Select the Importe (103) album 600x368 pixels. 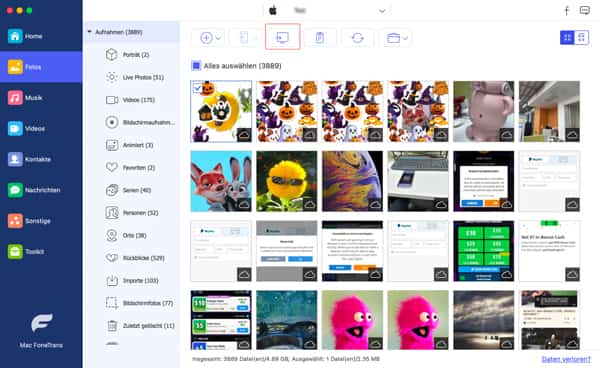pos(132,280)
